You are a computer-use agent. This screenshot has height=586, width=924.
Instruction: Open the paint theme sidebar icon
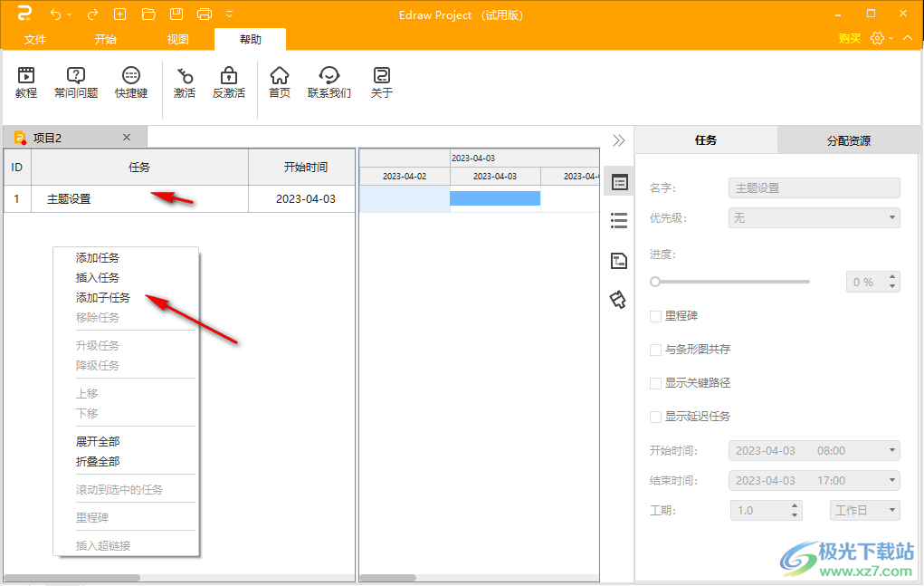(618, 300)
